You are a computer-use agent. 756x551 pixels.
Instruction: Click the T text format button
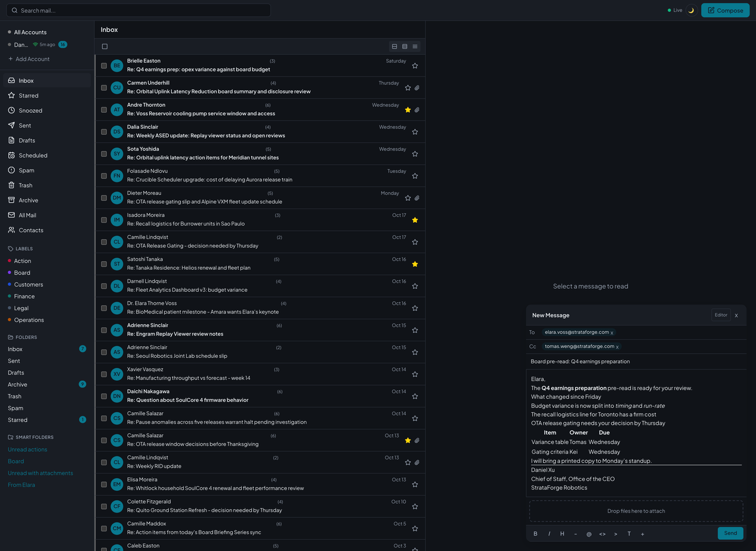click(x=629, y=534)
